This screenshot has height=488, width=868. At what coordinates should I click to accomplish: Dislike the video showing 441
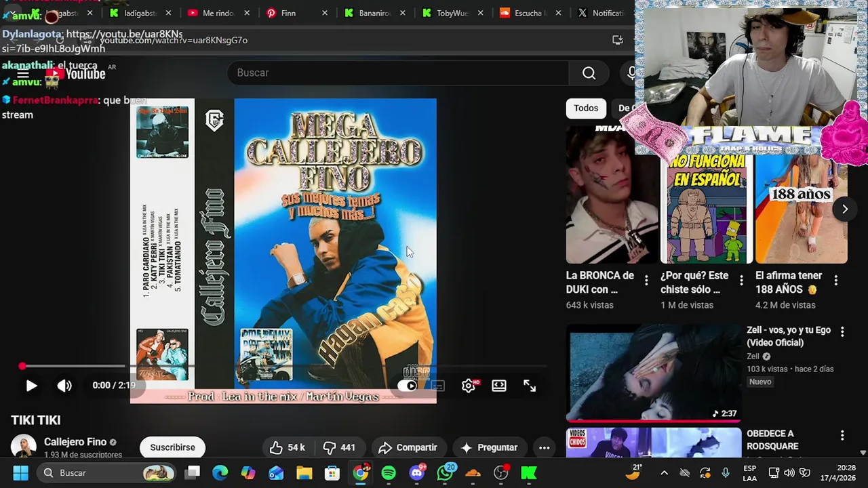click(340, 447)
